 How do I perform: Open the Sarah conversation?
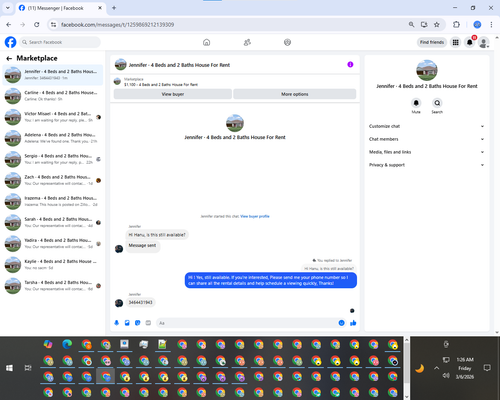click(x=53, y=222)
